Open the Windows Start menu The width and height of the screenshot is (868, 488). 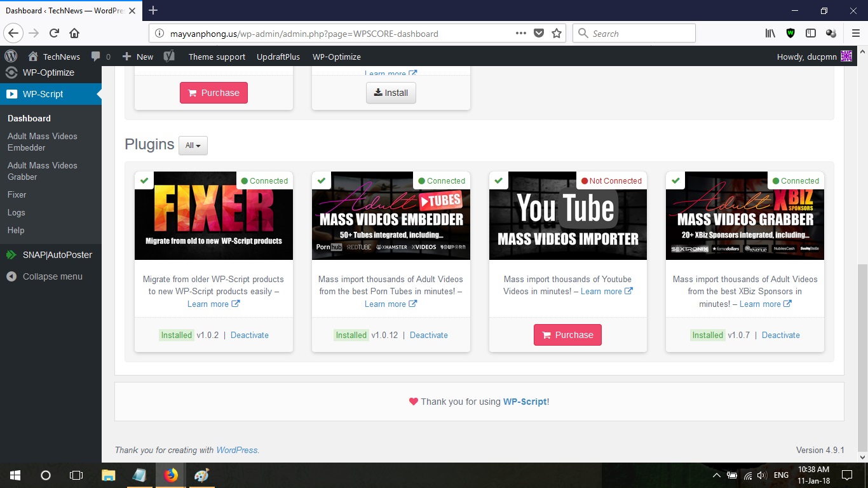[15, 475]
